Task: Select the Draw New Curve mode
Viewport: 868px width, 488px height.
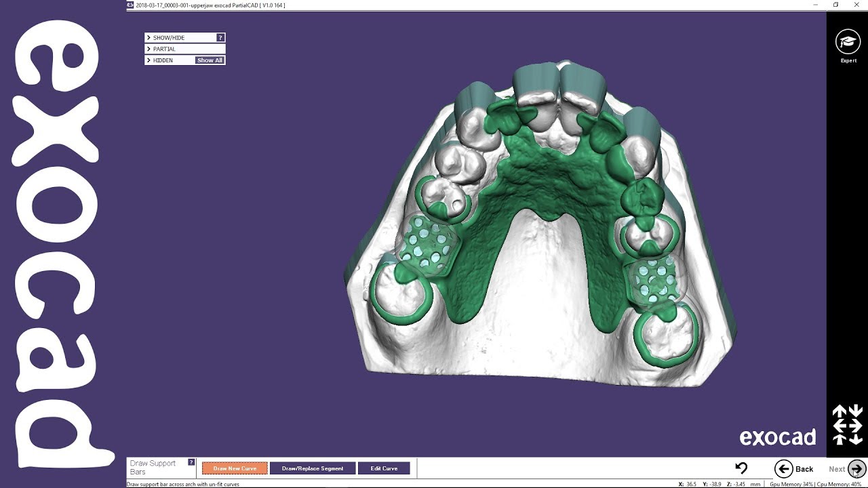Action: pyautogui.click(x=235, y=468)
